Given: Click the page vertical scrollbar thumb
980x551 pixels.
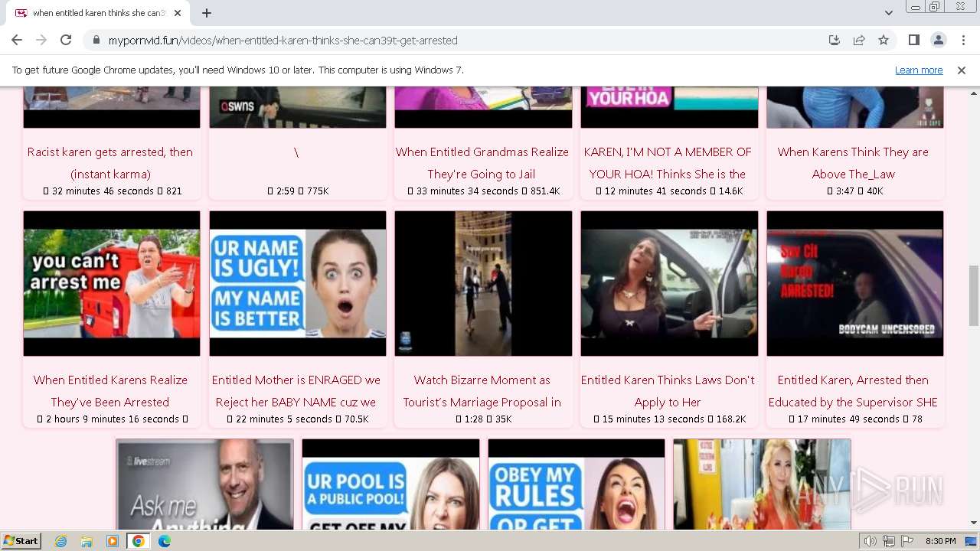Looking at the screenshot, I should tap(973, 295).
